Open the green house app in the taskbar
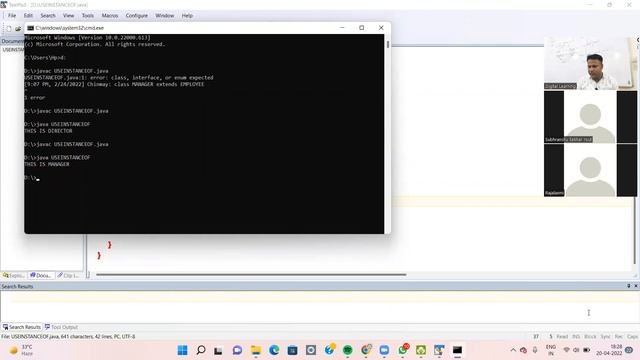Viewport: 640px width, 360px height. tap(421, 350)
